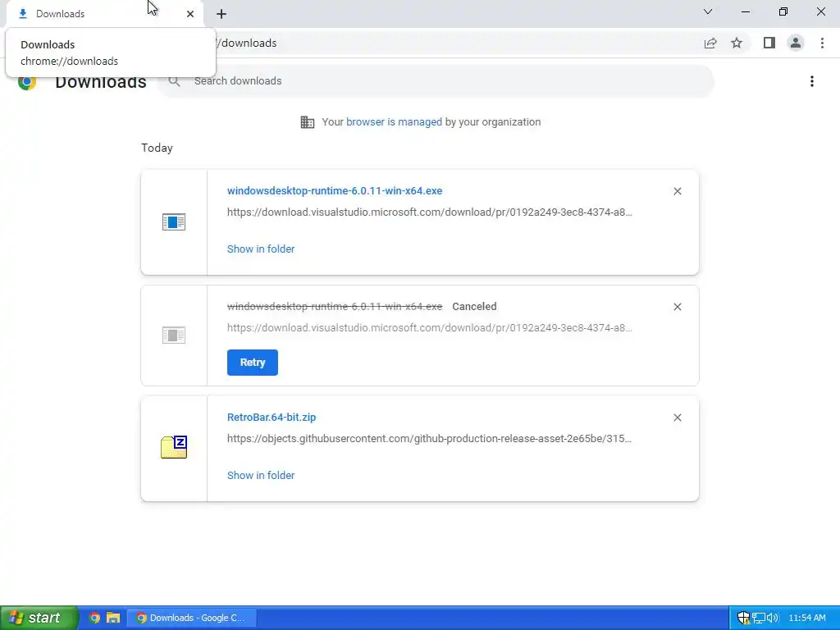Click the 11:54 AM clock
Image resolution: width=840 pixels, height=630 pixels.
807,618
